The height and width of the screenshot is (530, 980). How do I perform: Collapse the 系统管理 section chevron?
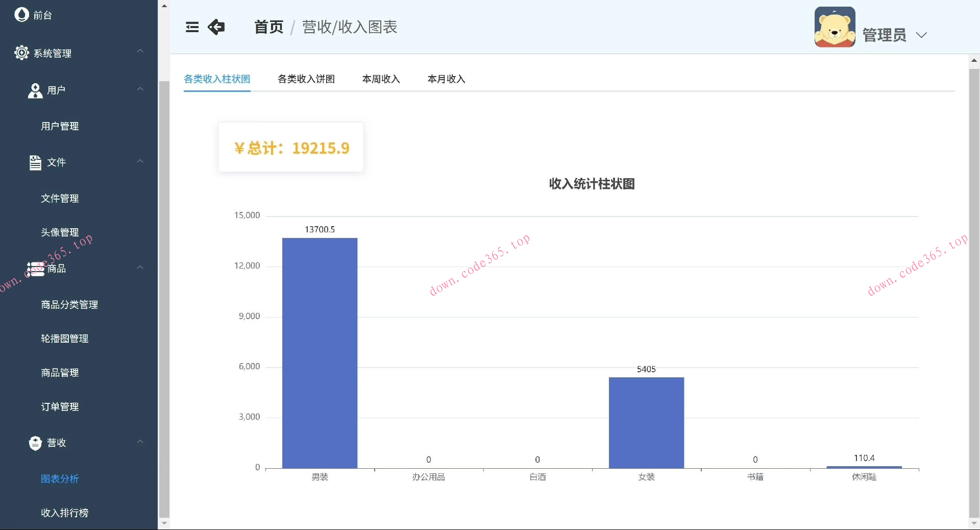(140, 51)
